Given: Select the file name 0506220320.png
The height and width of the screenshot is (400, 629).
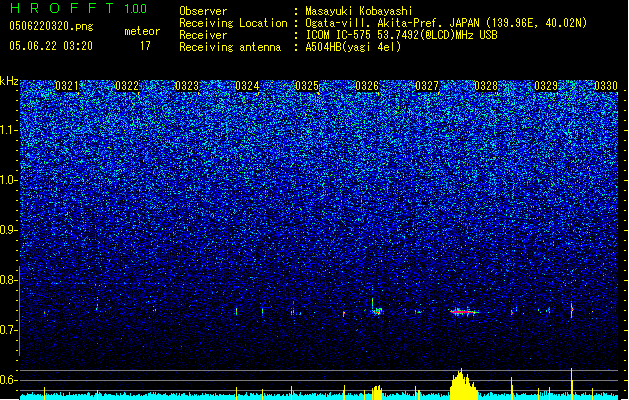Looking at the screenshot, I should 51,26.
